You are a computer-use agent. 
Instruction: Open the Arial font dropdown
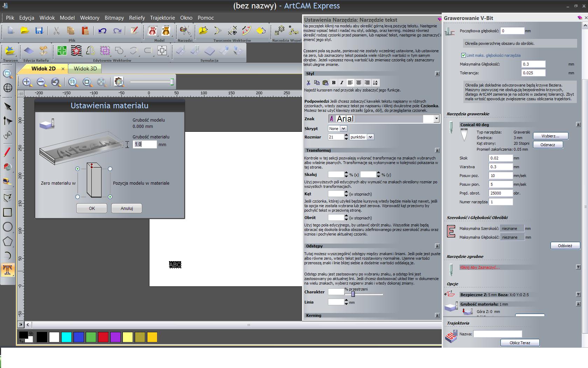(436, 119)
